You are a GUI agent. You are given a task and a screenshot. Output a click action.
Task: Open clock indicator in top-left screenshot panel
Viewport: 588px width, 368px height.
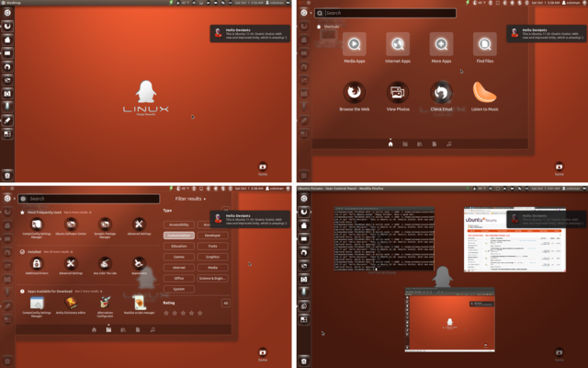[x=249, y=3]
